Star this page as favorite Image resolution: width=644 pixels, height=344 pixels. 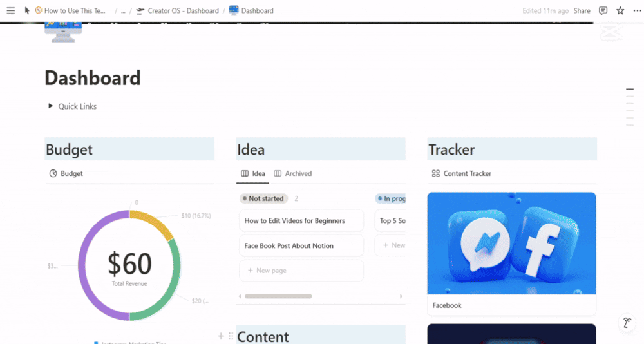click(620, 10)
